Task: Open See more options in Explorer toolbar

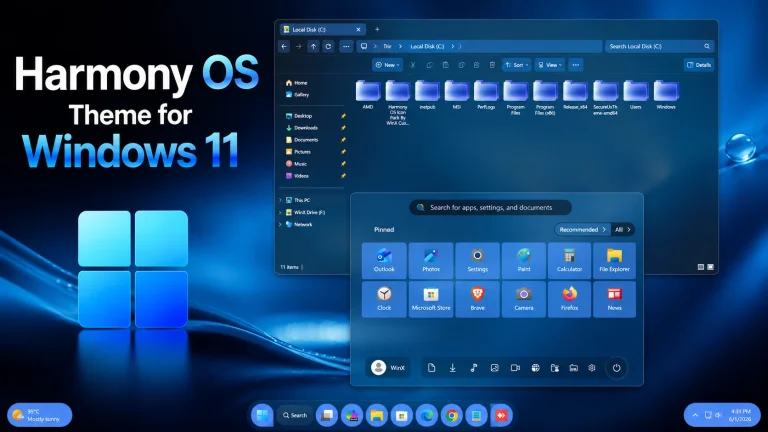Action: point(576,65)
